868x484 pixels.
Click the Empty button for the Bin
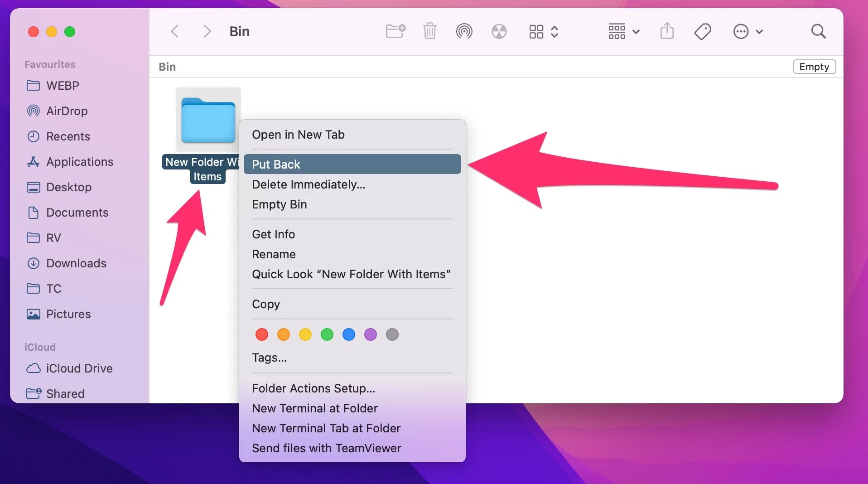point(814,66)
